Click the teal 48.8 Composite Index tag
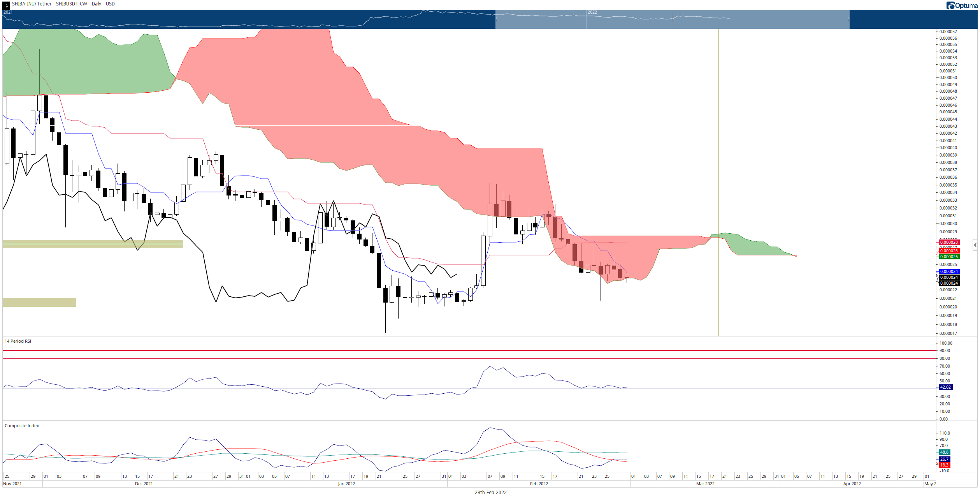This screenshot has height=500, width=980. [944, 452]
